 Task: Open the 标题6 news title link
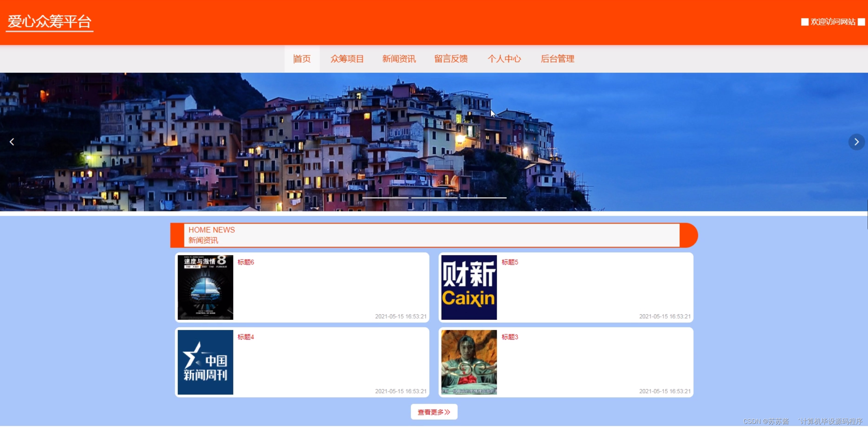246,262
